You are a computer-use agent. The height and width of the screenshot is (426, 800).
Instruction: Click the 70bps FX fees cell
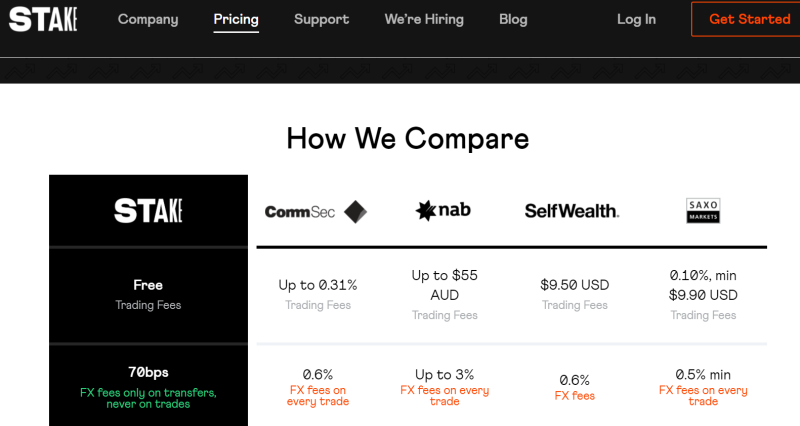[148, 387]
